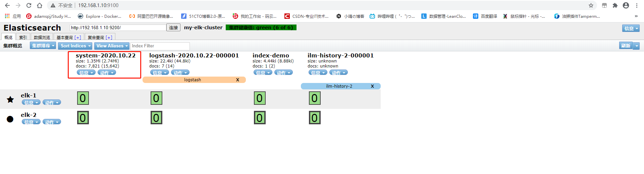Open 动作 menu for logstash-2020.10.22-000001
Screen dimensions: 644x174
[x=180, y=73]
